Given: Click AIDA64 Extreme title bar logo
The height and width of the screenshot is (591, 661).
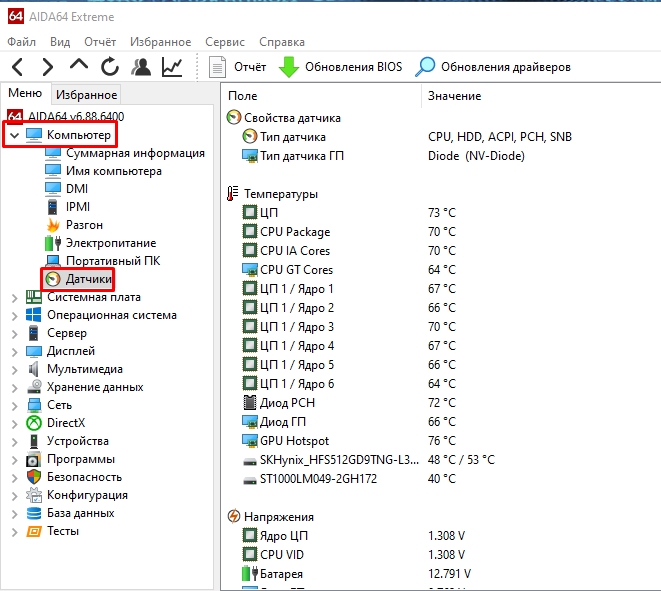Looking at the screenshot, I should pos(16,16).
